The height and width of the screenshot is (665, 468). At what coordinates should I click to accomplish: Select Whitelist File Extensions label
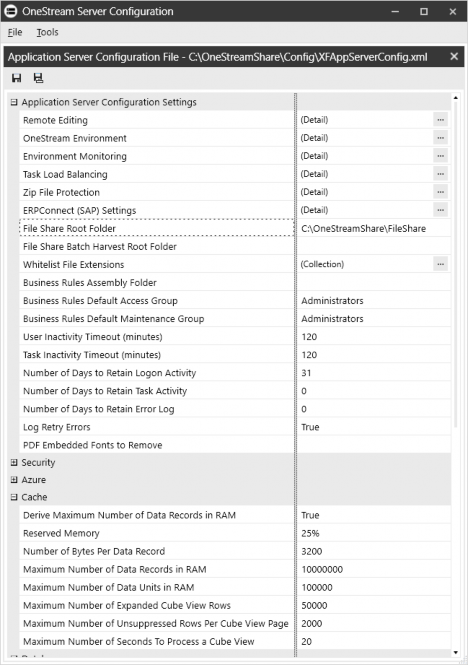coord(73,265)
